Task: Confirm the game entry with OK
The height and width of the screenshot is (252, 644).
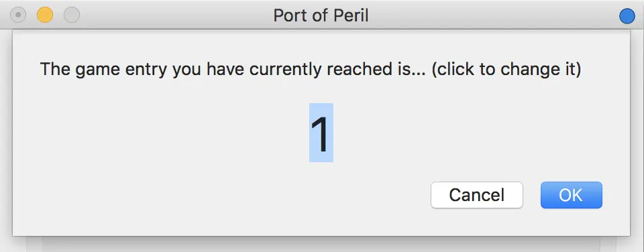Action: pos(571,195)
